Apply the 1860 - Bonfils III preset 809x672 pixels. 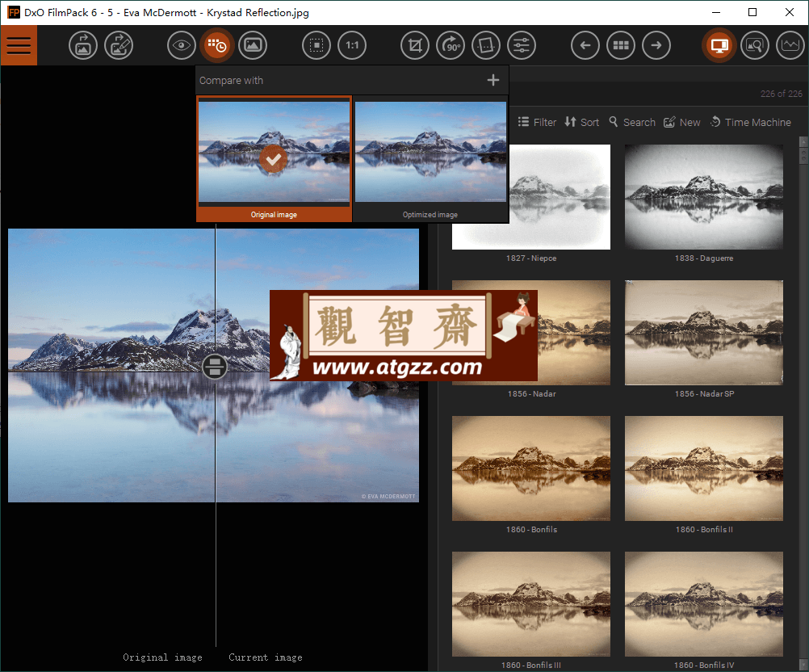[x=531, y=604]
